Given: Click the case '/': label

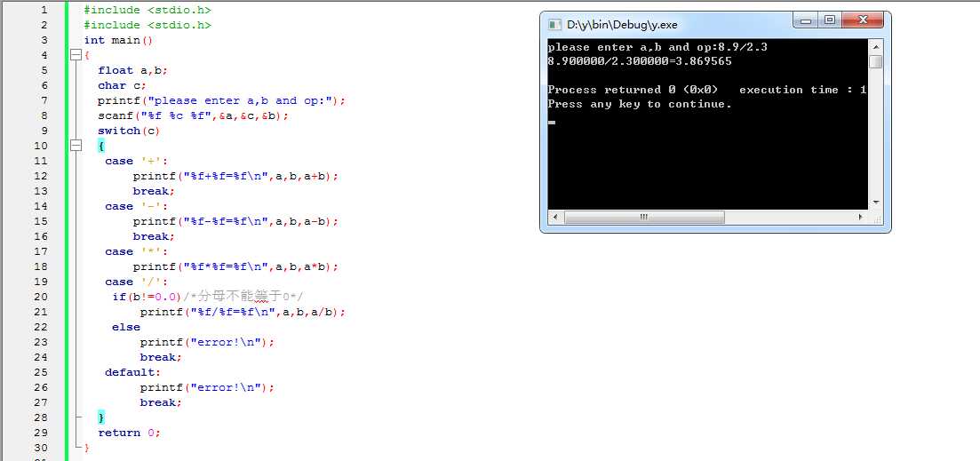Looking at the screenshot, I should (x=136, y=282).
